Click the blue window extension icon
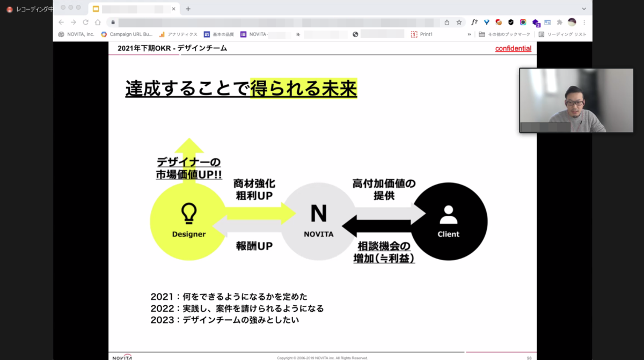The image size is (644, 360). 547,22
